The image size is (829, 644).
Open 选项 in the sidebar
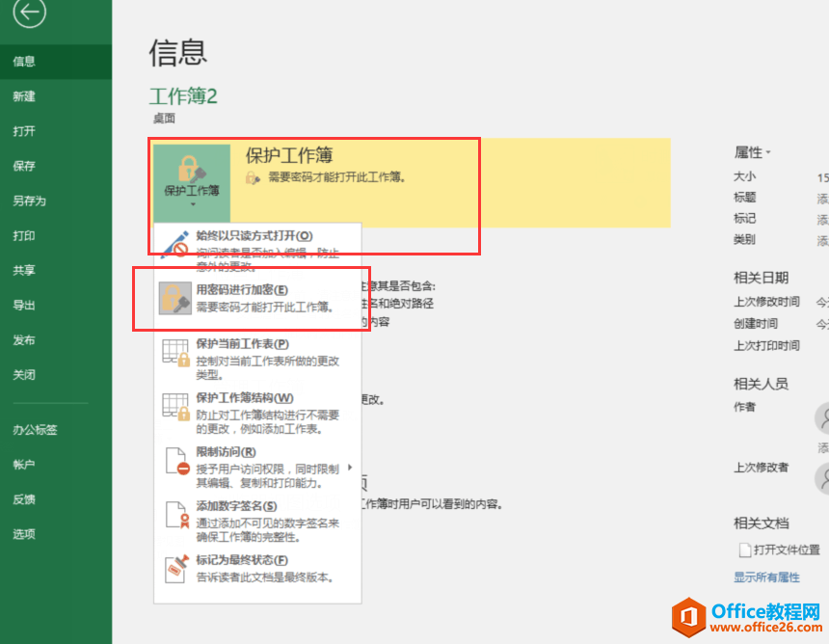pyautogui.click(x=24, y=534)
